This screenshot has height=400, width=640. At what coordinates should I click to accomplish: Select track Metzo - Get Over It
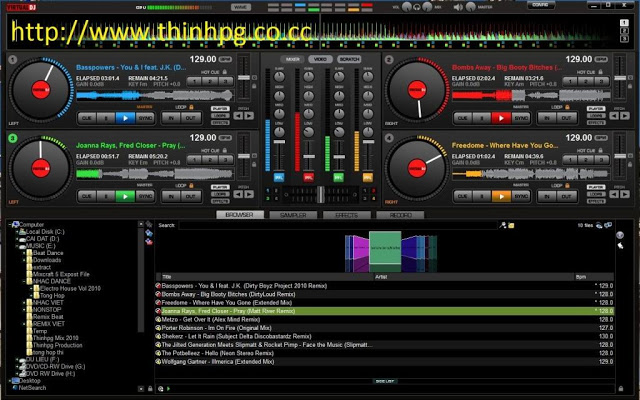click(x=384, y=320)
